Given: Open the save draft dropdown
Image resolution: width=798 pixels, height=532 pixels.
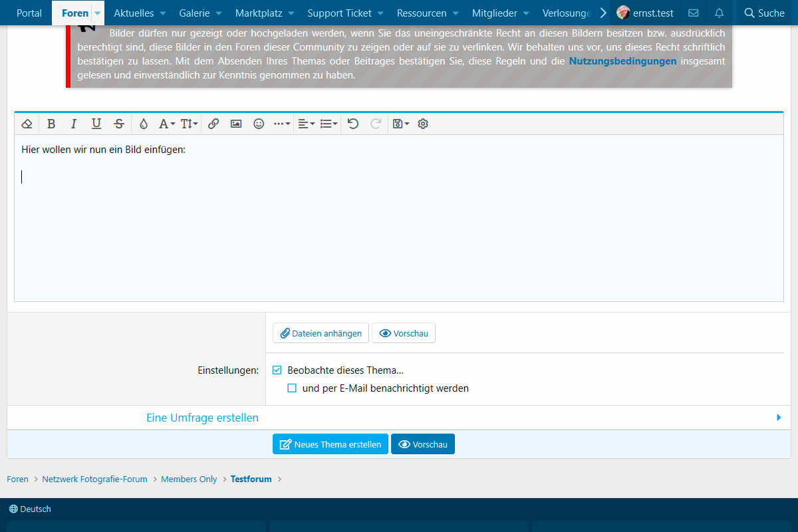Looking at the screenshot, I should pos(400,124).
